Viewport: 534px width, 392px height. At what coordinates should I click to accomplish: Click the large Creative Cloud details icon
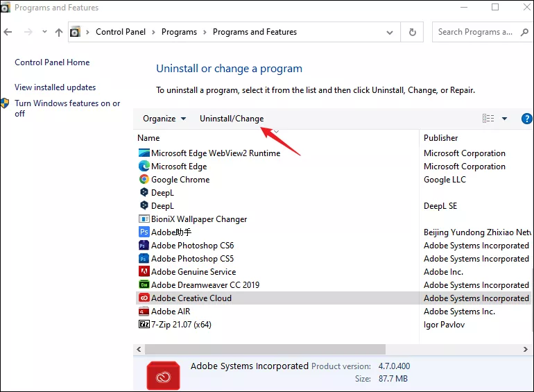(x=163, y=375)
